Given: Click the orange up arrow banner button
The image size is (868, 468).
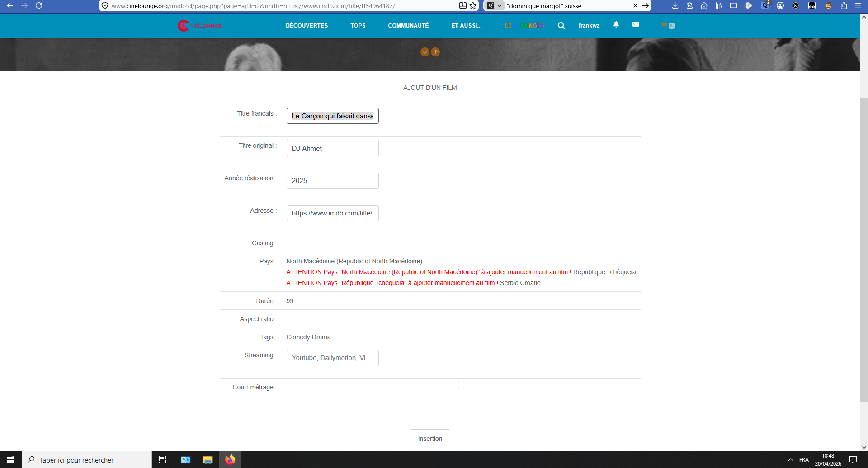Looking at the screenshot, I should (x=435, y=52).
